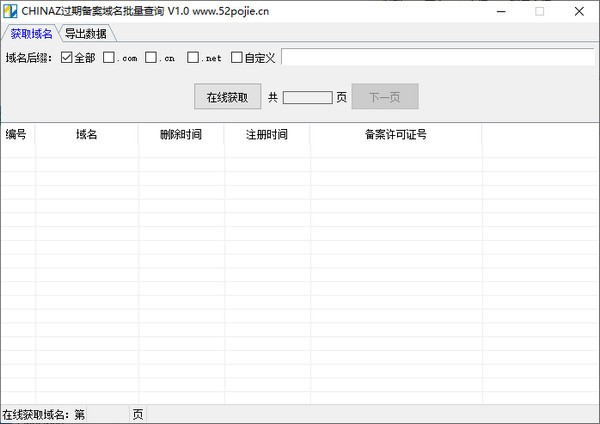Toggle the 自定义 custom suffix checkbox

(x=237, y=57)
